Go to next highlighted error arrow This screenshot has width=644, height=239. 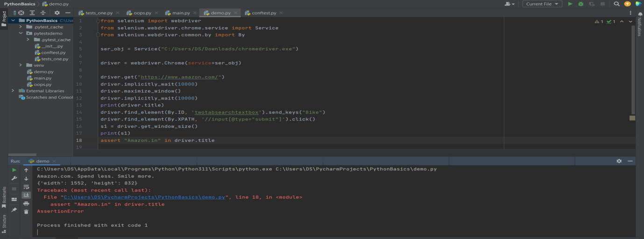(630, 21)
